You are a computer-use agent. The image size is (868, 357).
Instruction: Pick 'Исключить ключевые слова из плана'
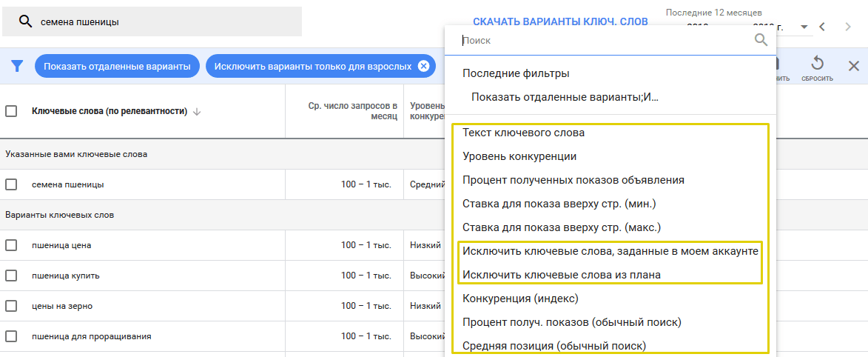(561, 275)
